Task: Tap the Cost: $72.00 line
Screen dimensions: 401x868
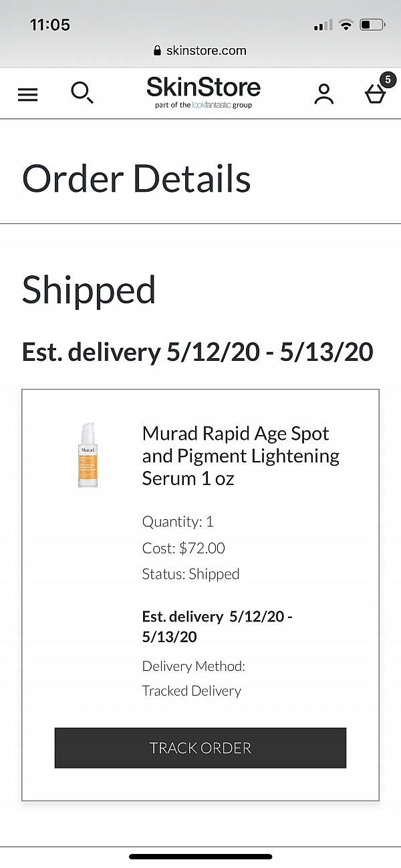Action: tap(183, 548)
